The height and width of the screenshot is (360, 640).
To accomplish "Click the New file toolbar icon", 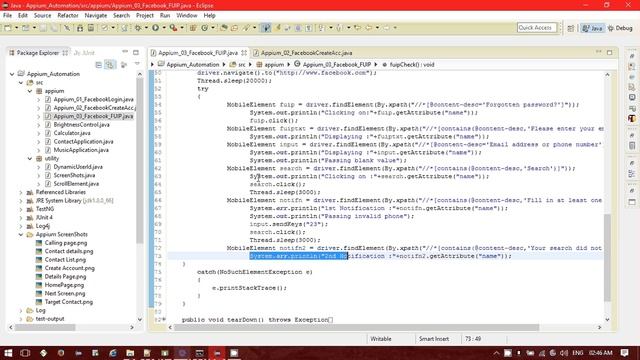I will click(8, 28).
